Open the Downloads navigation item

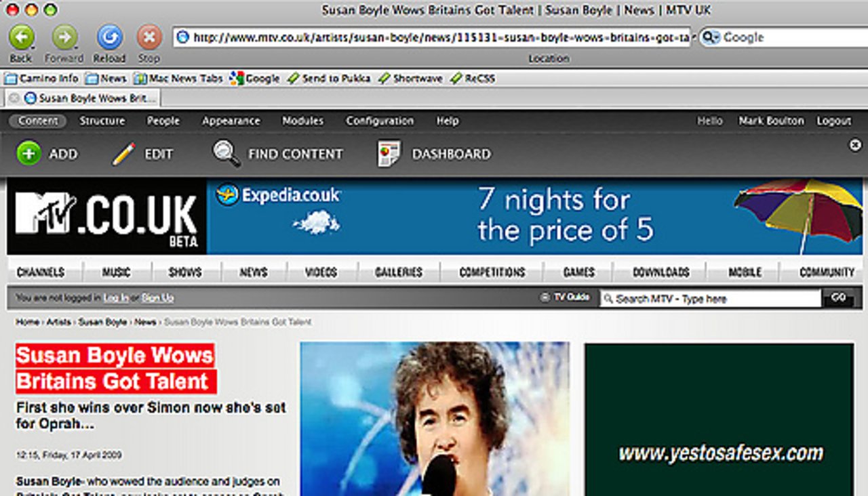660,272
